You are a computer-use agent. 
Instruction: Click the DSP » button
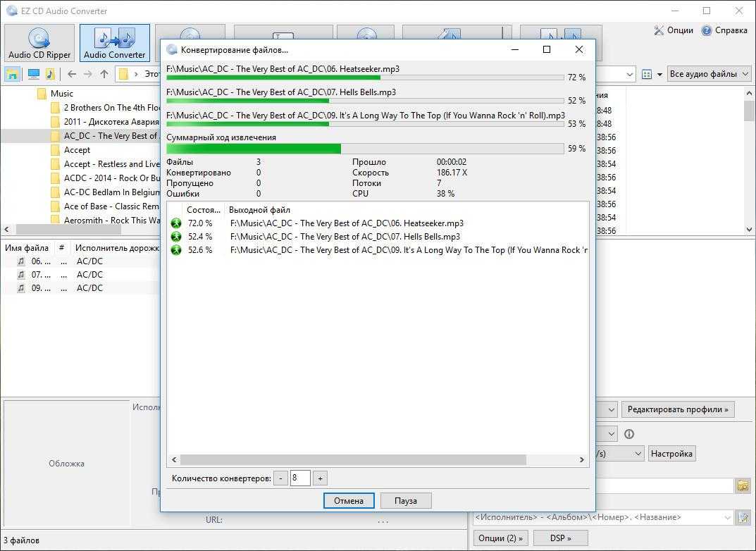560,538
